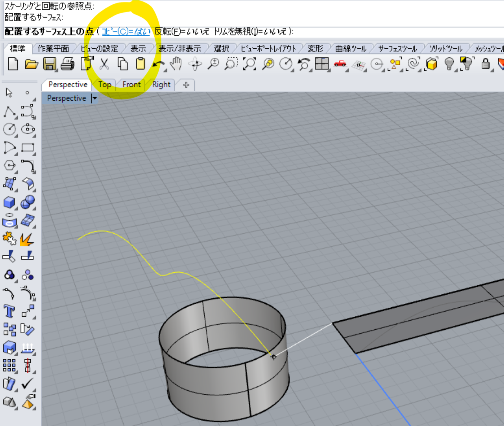This screenshot has height=426, width=504.
Task: Save the model using the floppy disk icon
Action: click(x=50, y=64)
